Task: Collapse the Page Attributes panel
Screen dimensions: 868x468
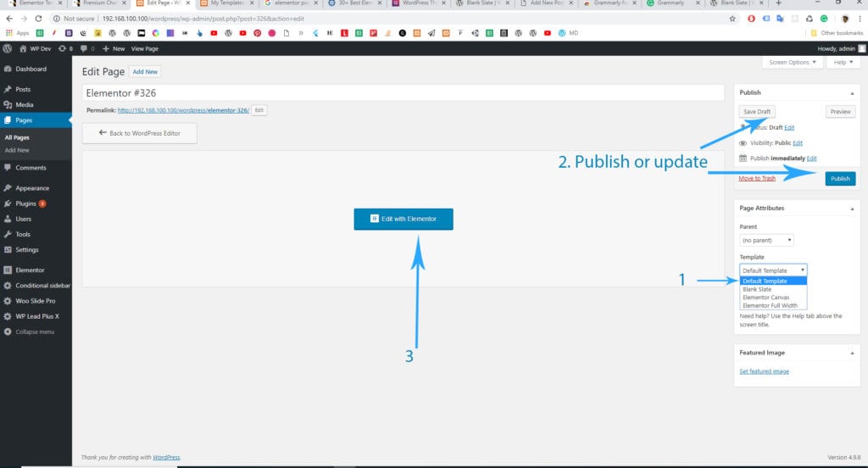Action: tap(852, 209)
